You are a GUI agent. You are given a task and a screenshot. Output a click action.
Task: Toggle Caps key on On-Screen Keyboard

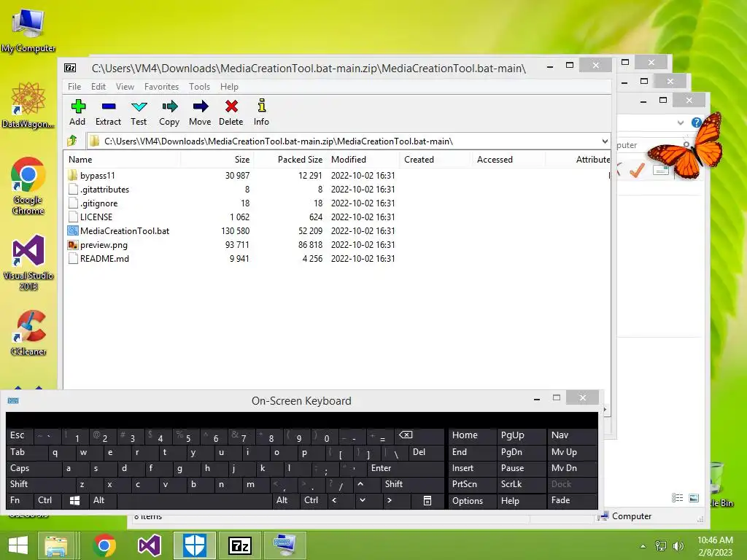click(x=34, y=468)
